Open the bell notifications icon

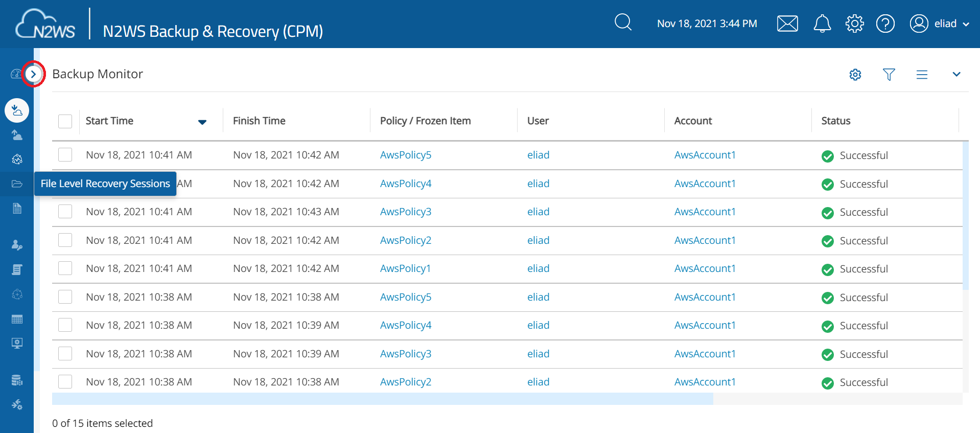click(822, 24)
